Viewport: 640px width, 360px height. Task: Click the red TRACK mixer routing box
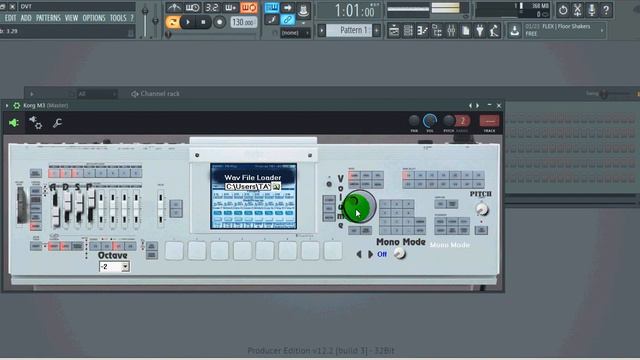(489, 121)
